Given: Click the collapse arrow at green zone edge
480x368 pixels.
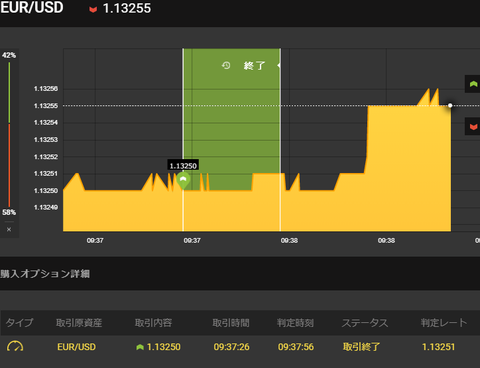Looking at the screenshot, I should pyautogui.click(x=279, y=65).
